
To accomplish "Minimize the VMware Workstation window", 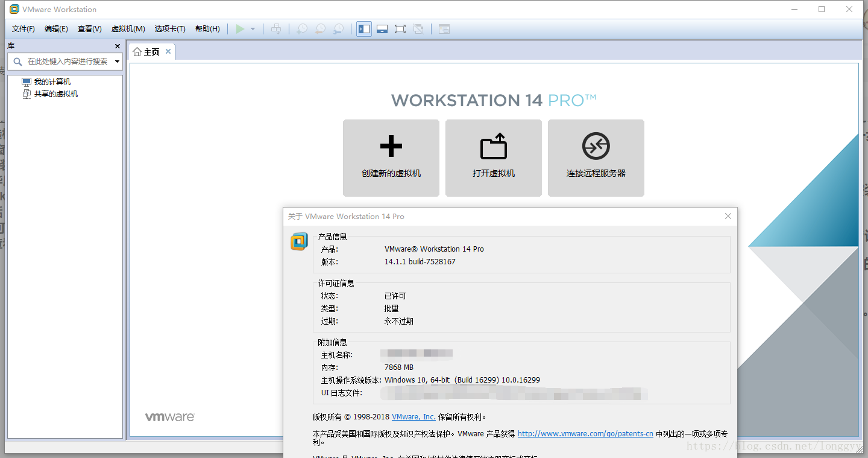I will tap(794, 9).
